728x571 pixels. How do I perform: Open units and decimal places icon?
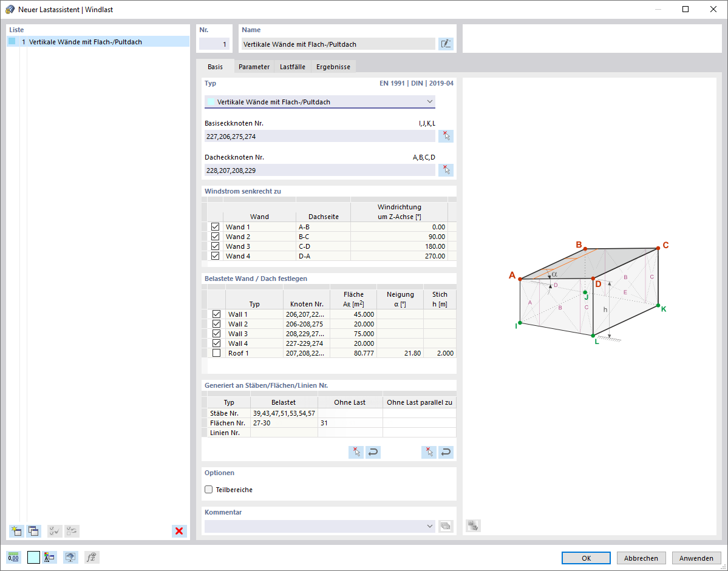click(13, 557)
